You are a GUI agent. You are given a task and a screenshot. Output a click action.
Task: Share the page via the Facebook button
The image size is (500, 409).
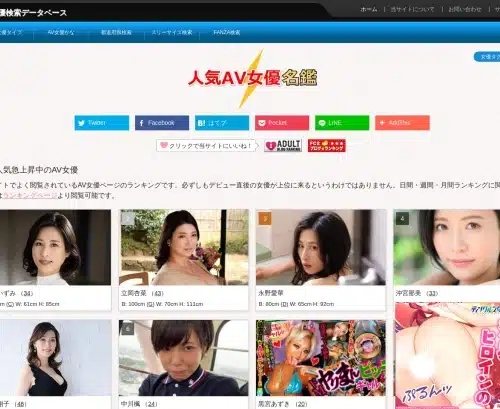162,123
